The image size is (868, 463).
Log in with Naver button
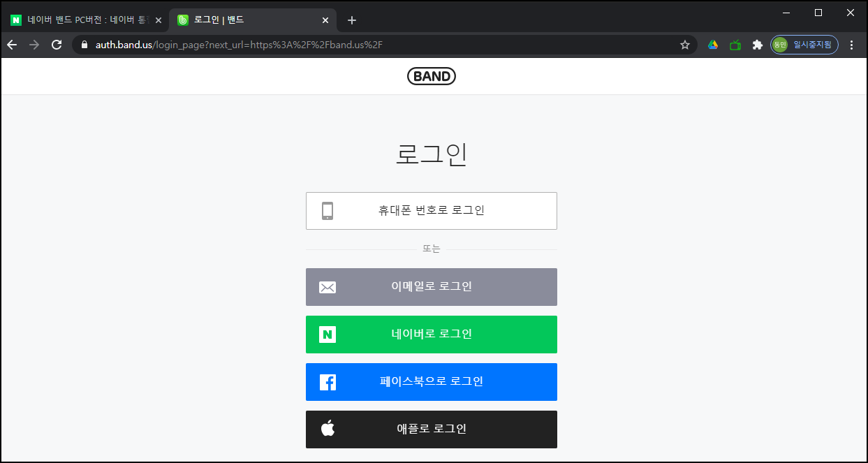432,335
